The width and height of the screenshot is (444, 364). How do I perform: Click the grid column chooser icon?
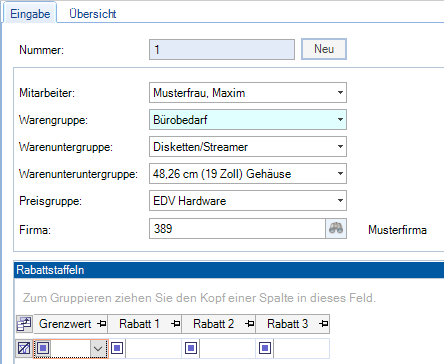[24, 324]
